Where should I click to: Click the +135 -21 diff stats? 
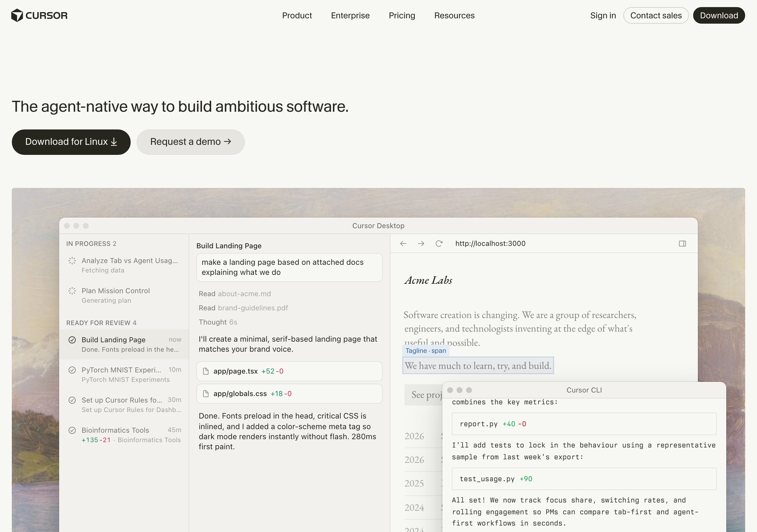point(96,440)
